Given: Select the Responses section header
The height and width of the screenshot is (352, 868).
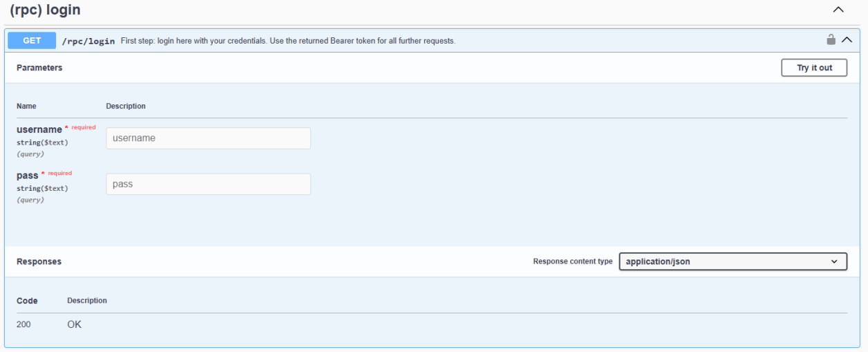Looking at the screenshot, I should point(39,261).
